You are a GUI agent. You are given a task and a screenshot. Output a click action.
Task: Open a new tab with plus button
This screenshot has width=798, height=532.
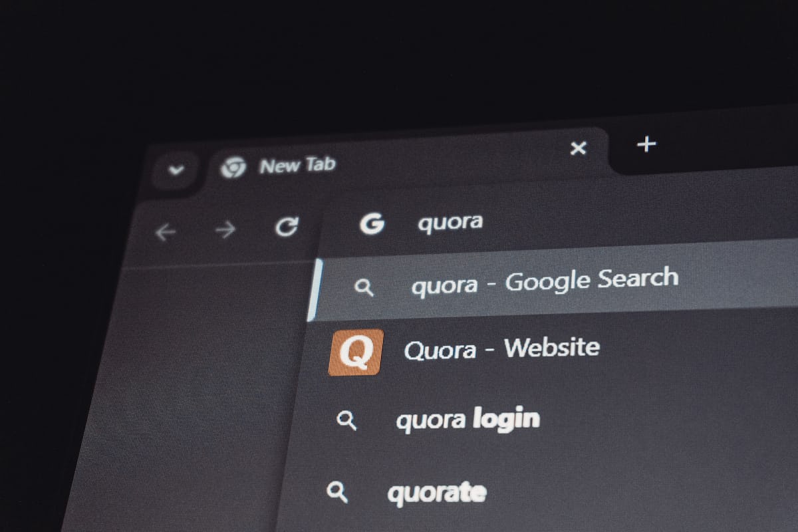click(646, 143)
